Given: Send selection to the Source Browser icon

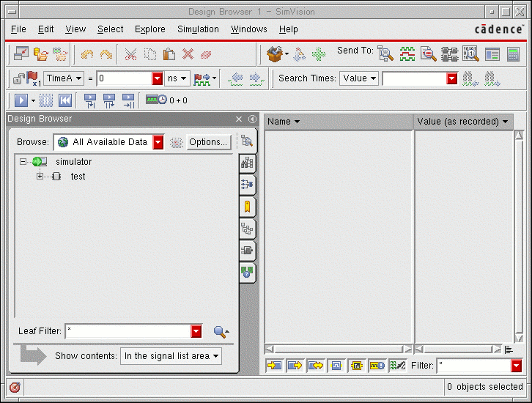Looking at the screenshot, I should tap(428, 54).
